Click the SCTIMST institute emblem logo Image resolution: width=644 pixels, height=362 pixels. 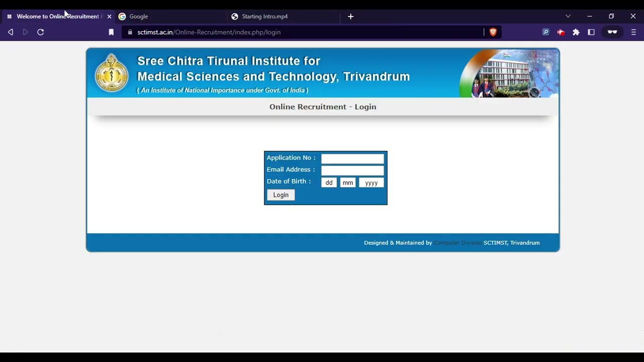[112, 73]
